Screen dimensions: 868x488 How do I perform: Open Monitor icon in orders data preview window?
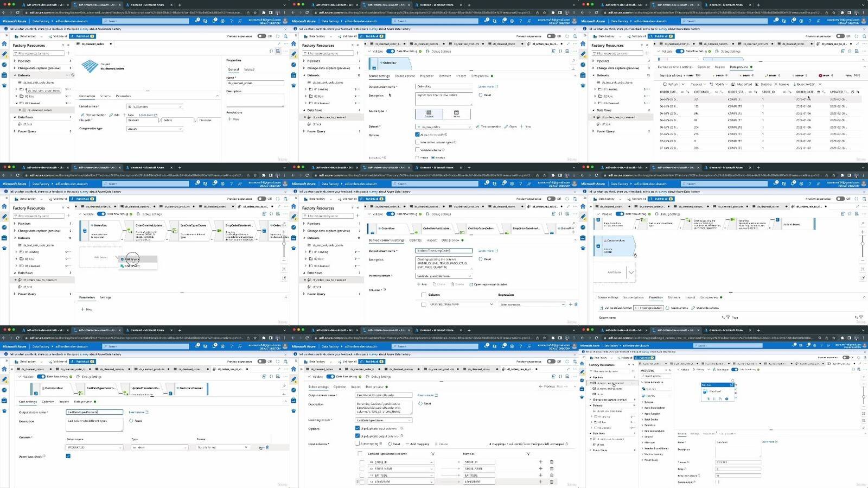(x=583, y=65)
